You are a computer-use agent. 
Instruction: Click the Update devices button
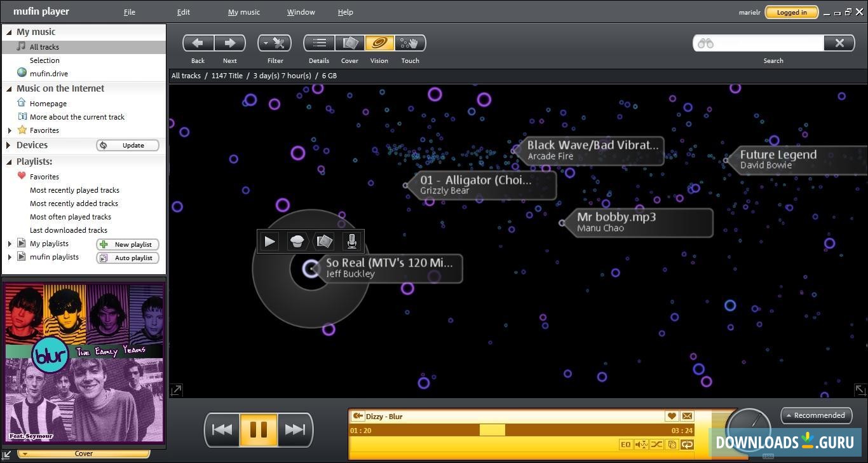[x=127, y=146]
